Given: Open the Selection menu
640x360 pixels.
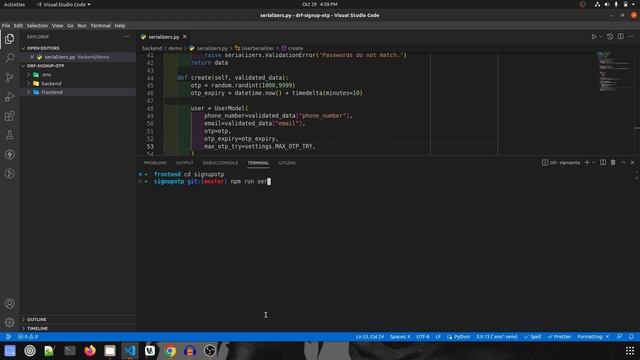Looking at the screenshot, I should pyautogui.click(x=37, y=26).
